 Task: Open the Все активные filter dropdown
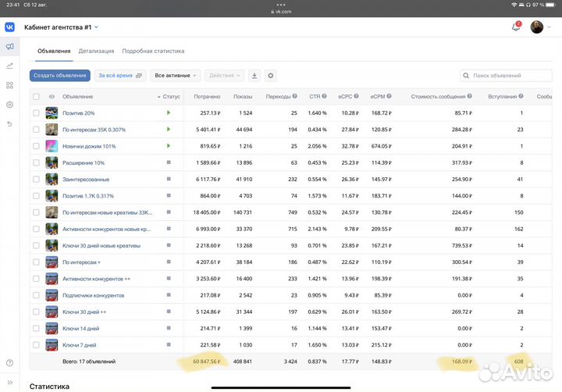point(176,76)
